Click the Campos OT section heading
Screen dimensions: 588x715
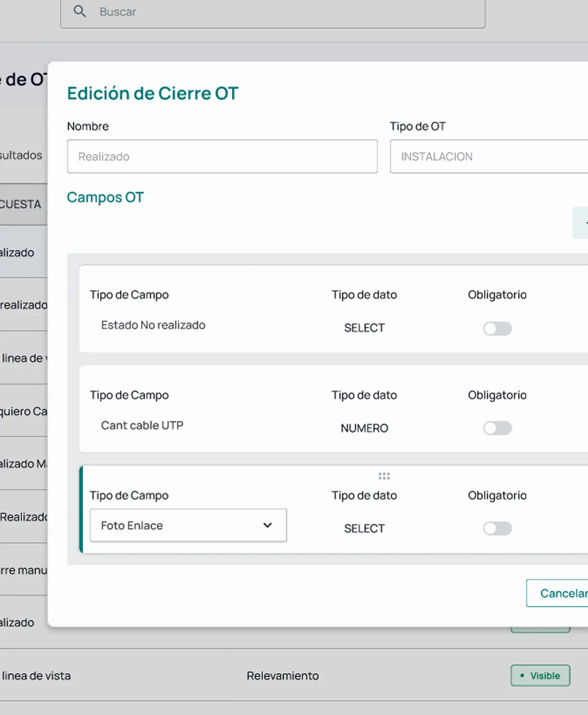pyautogui.click(x=105, y=197)
